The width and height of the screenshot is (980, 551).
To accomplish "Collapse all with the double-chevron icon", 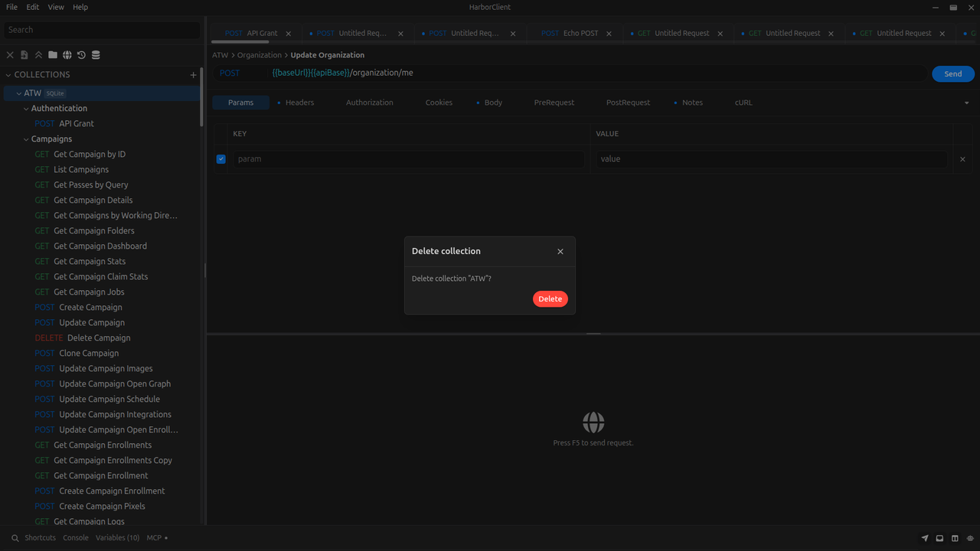I will 38,55.
